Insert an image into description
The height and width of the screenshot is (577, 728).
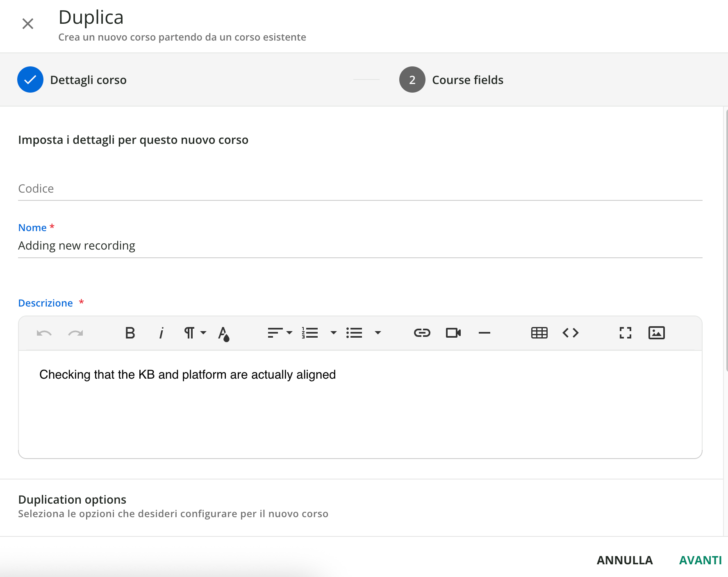point(656,333)
